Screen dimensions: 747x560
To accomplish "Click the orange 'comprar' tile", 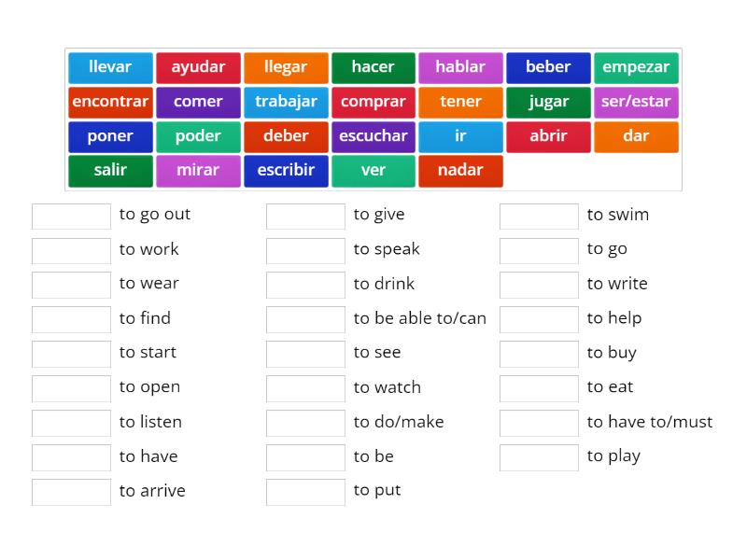I will [373, 102].
